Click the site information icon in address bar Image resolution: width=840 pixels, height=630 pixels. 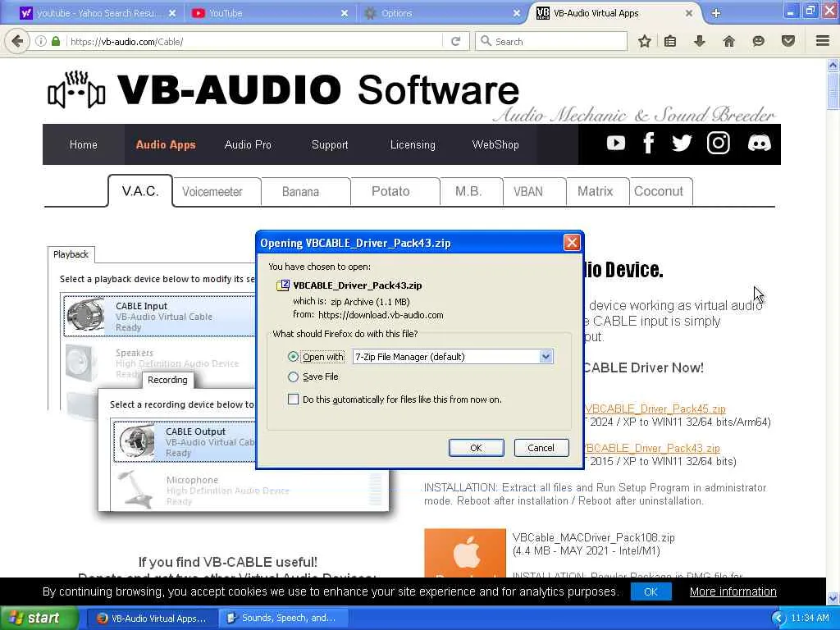point(41,41)
